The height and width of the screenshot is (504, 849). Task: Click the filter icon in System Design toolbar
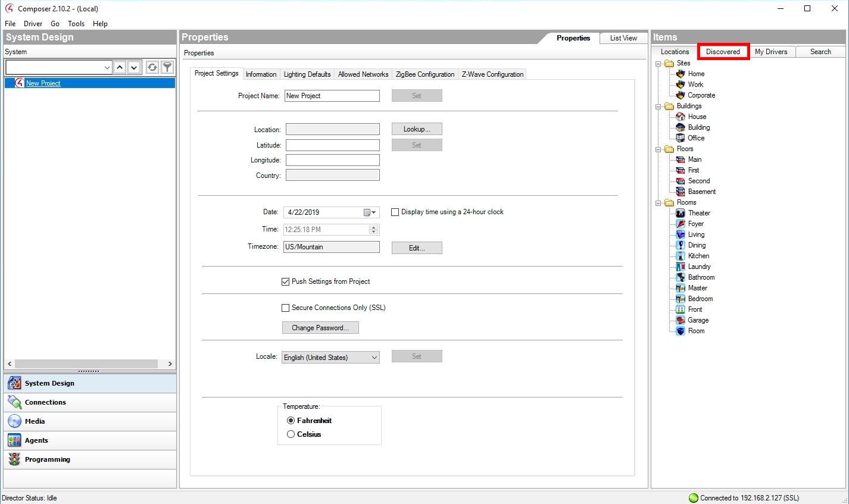pos(168,67)
